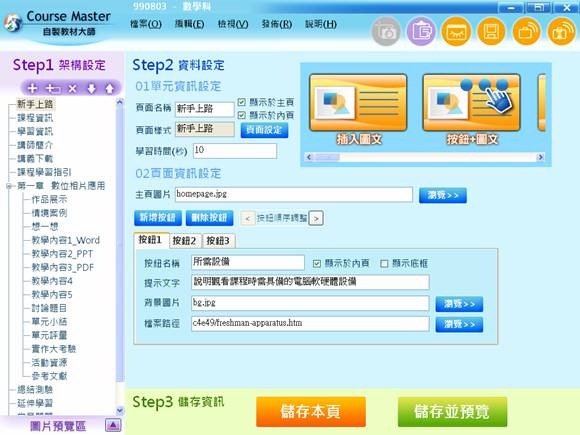
Task: Click the move node down arrow
Action: point(91,88)
